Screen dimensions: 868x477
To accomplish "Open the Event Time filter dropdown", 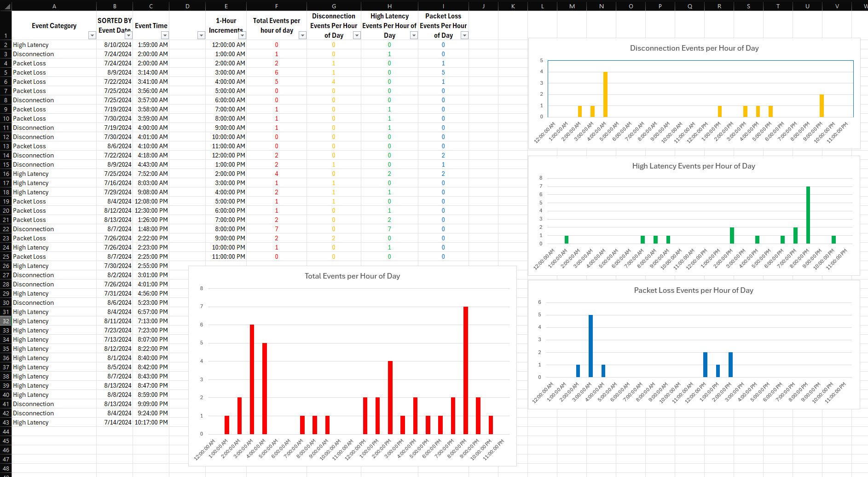I will tap(165, 35).
